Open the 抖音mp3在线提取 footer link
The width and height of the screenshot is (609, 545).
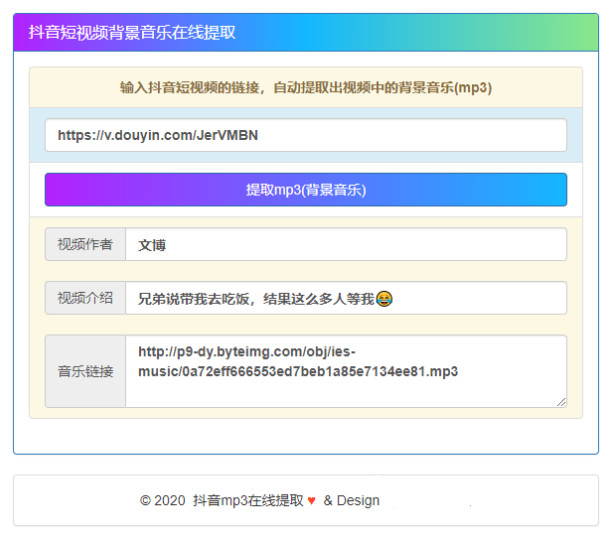pos(247,501)
